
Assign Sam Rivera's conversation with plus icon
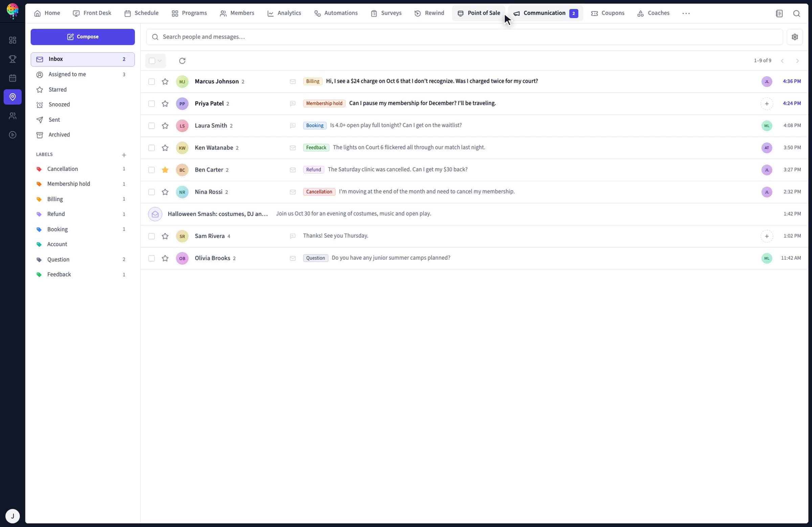pyautogui.click(x=767, y=236)
